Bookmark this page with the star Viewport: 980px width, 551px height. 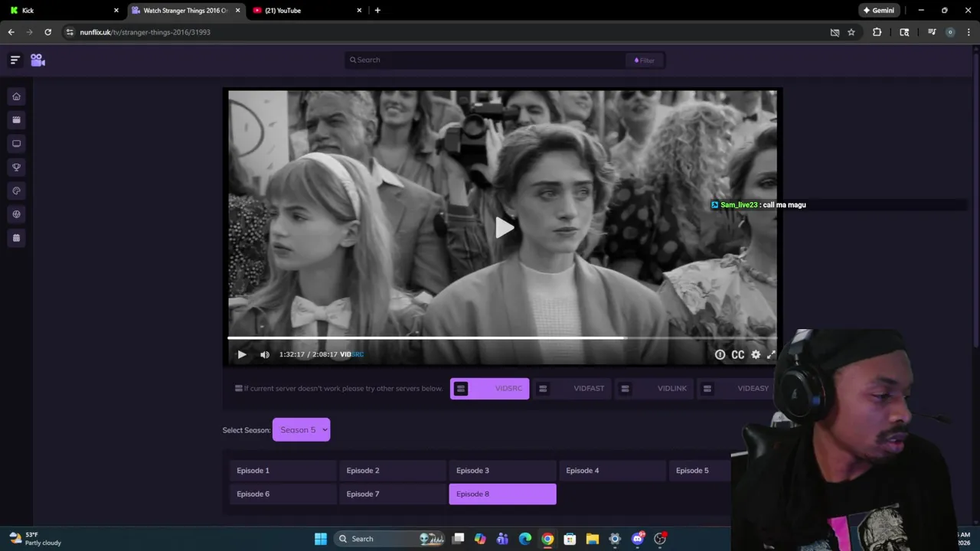pos(851,32)
